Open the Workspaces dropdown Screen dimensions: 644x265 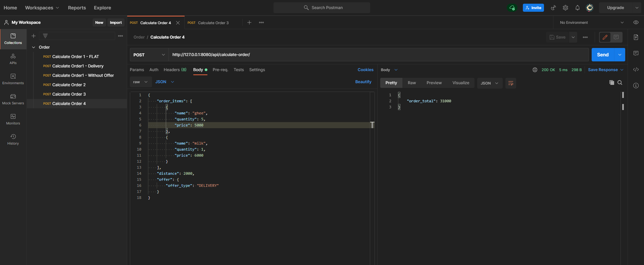(42, 8)
